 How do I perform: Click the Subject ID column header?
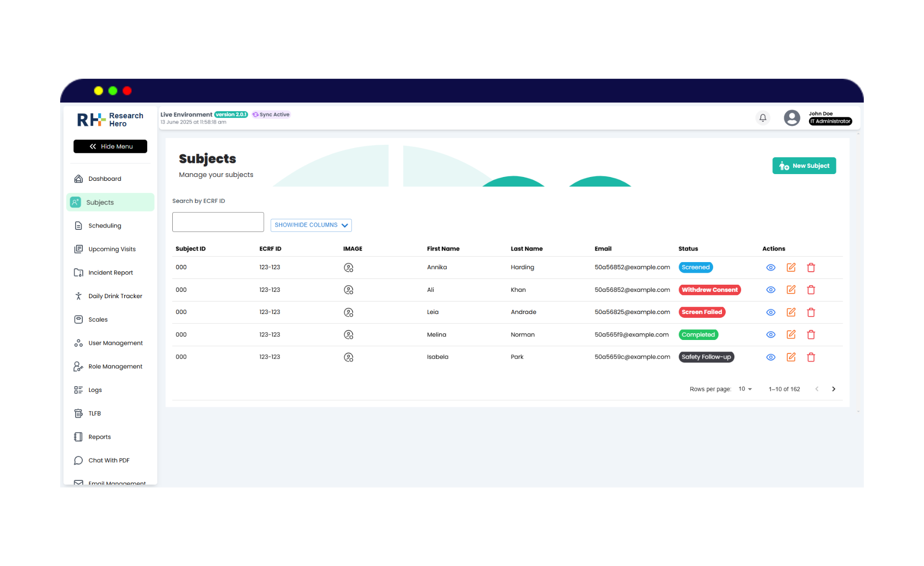point(191,249)
